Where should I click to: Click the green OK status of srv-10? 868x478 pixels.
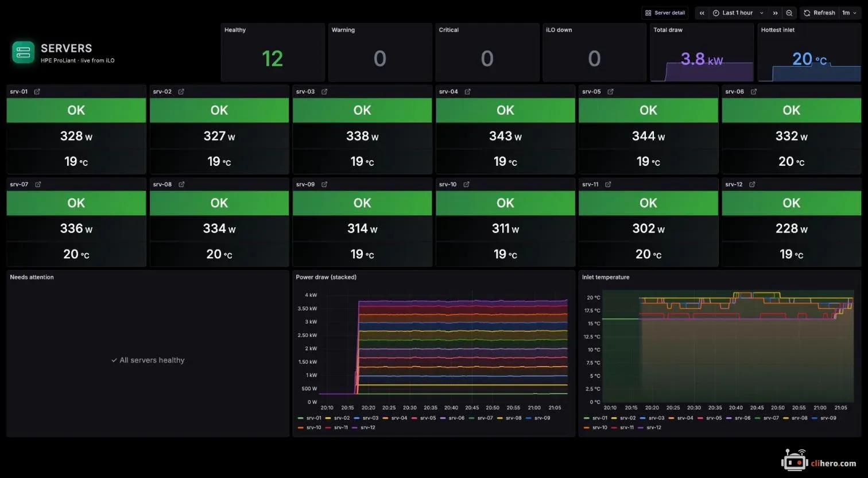point(505,203)
